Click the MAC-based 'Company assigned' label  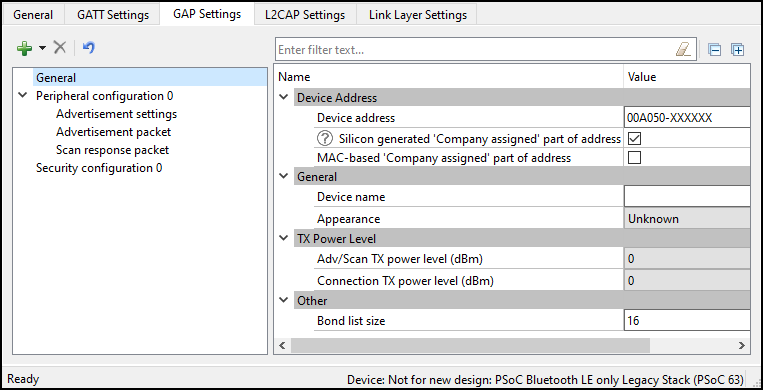(444, 158)
